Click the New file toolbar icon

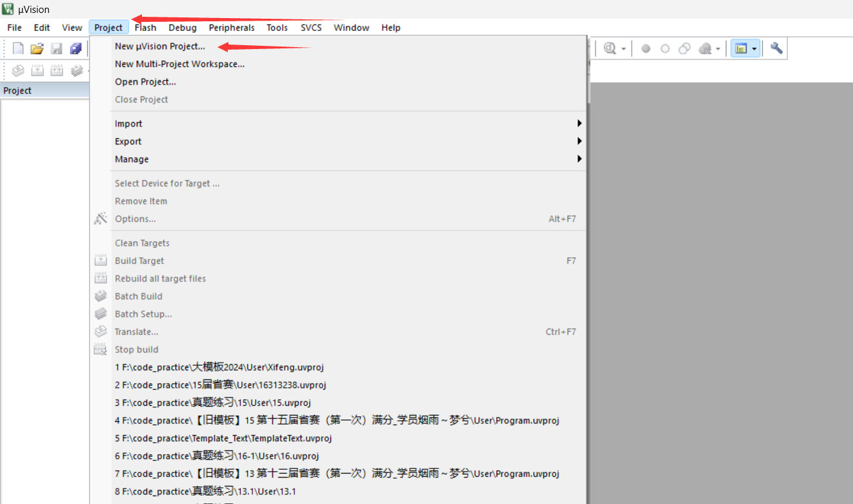[18, 48]
